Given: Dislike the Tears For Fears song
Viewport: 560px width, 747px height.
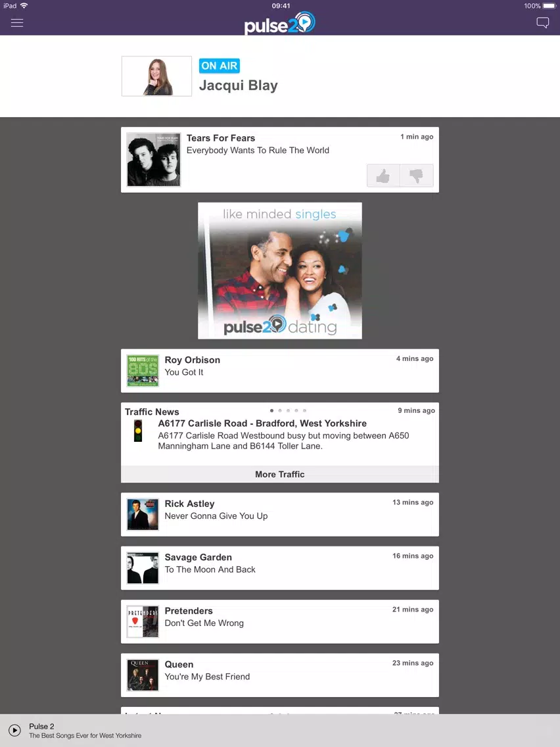Looking at the screenshot, I should point(417,176).
